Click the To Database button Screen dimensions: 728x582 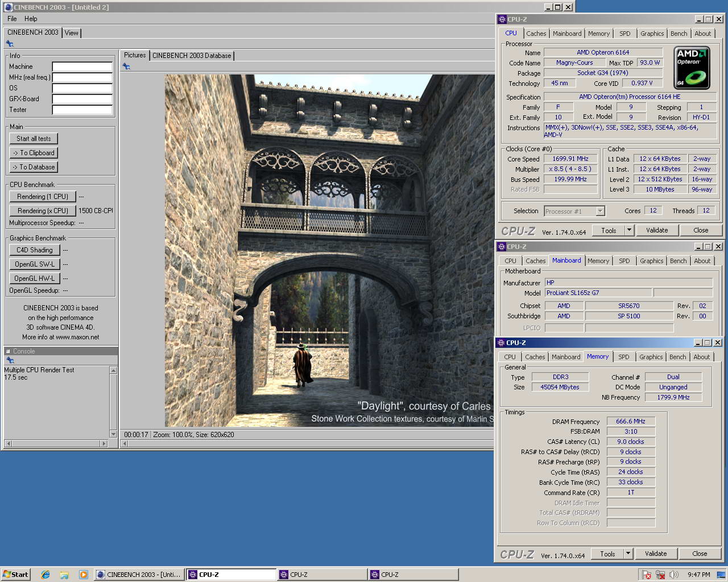pyautogui.click(x=34, y=167)
